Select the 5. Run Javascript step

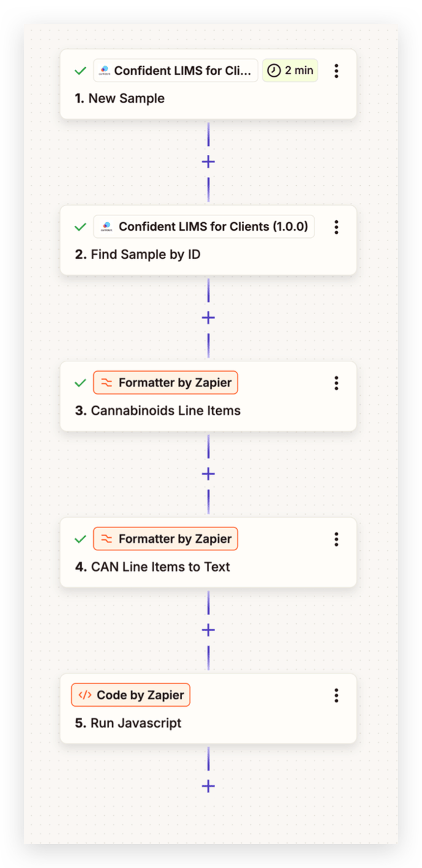pyautogui.click(x=208, y=709)
